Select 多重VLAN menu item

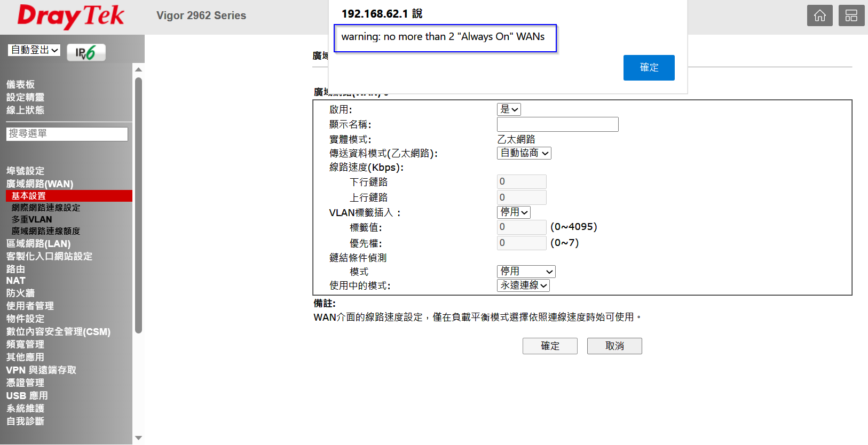click(32, 219)
